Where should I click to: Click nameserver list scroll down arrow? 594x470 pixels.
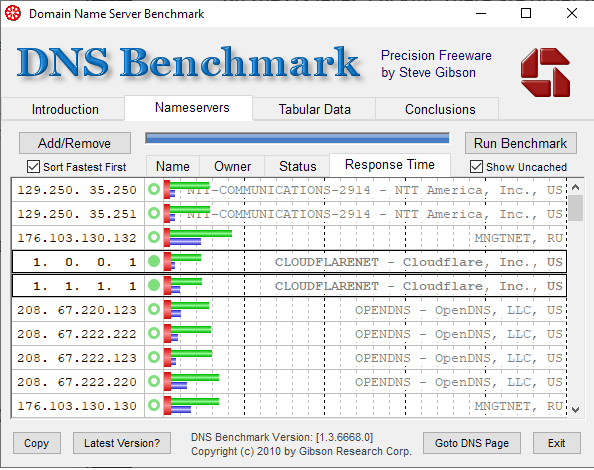pos(575,409)
